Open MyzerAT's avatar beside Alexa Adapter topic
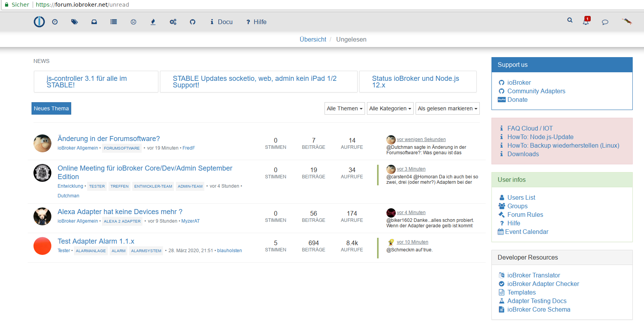Viewport: 644px width, 326px height. point(42,216)
